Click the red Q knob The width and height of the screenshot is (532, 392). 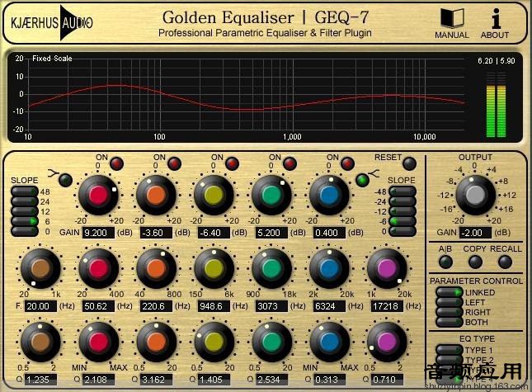[x=98, y=342]
